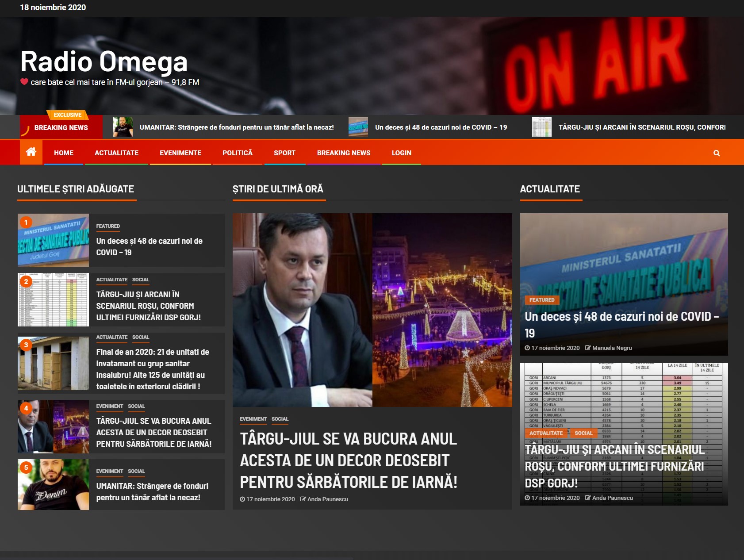Click SOCIAL tag on third list item
This screenshot has height=560, width=744.
141,337
